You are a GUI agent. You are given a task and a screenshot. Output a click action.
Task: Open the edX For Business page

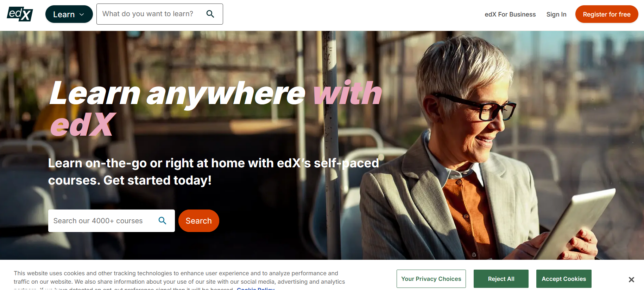[510, 14]
